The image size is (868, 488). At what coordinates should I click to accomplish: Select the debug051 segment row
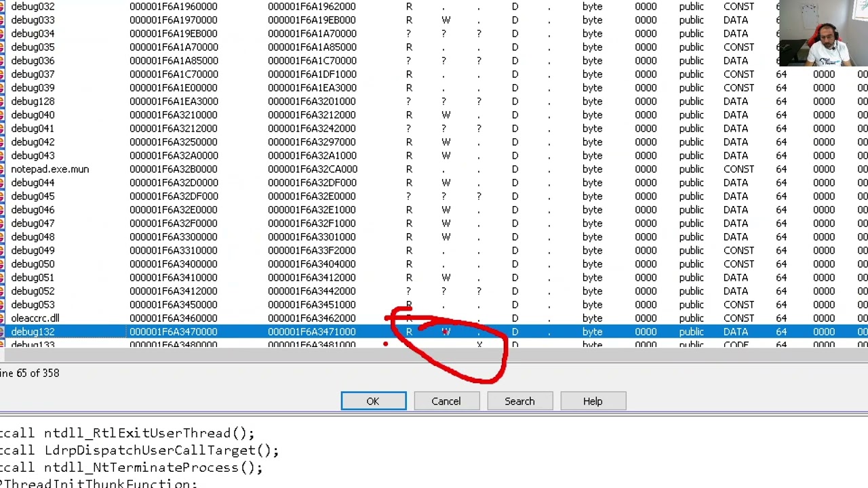[434, 277]
